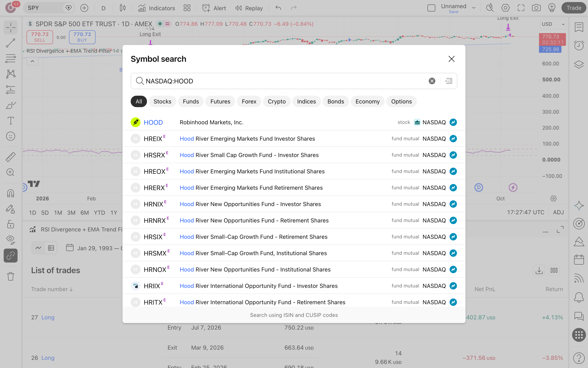Click the Trade button
588x368 pixels.
(x=574, y=8)
